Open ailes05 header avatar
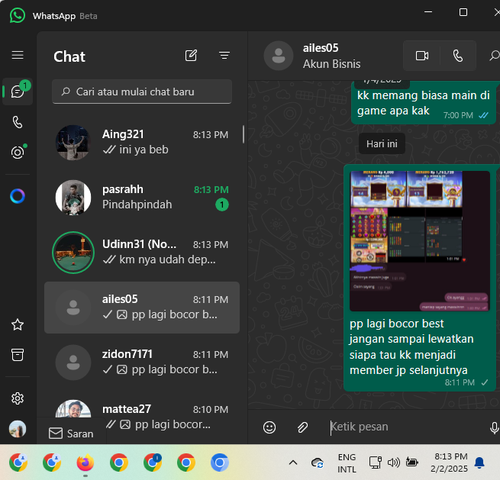The height and width of the screenshot is (480, 500). tap(278, 56)
